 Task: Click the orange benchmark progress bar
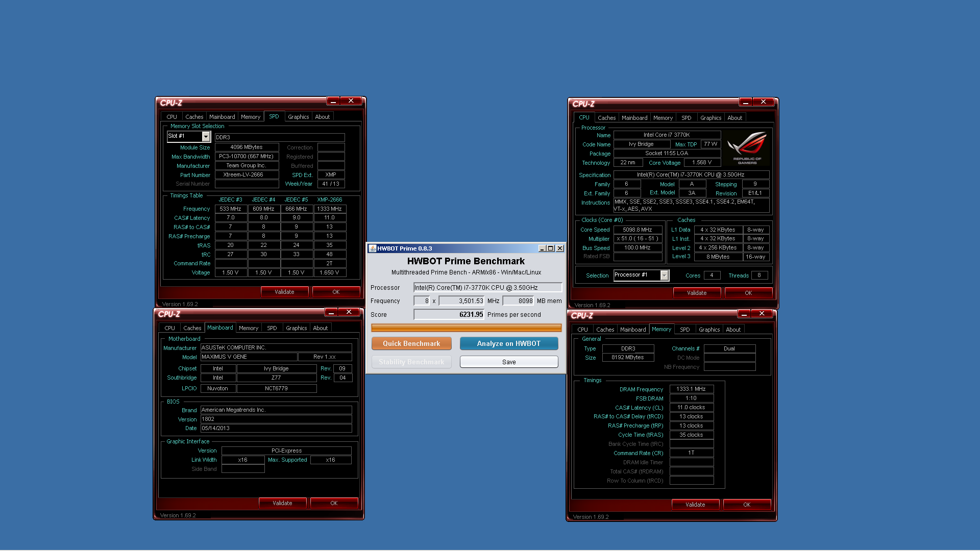[466, 328]
